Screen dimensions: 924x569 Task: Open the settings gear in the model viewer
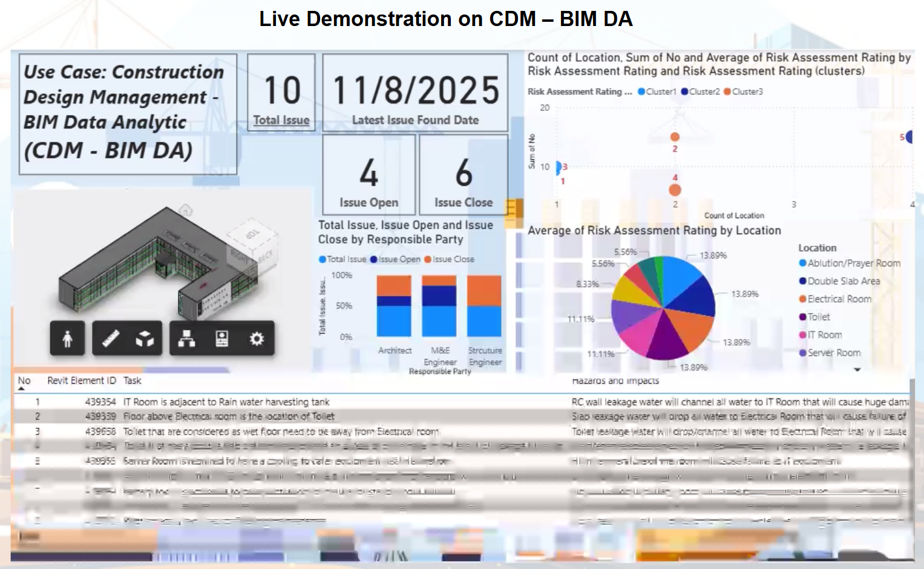coord(257,339)
